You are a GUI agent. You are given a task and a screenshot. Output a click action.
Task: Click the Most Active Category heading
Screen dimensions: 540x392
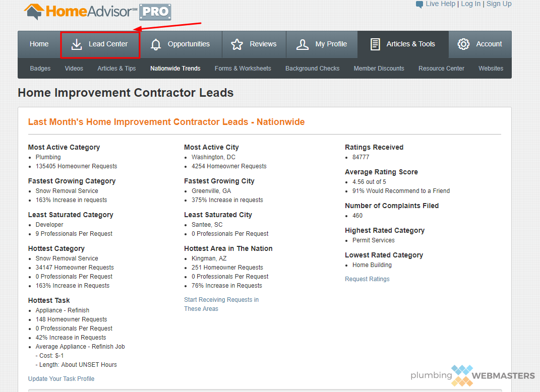click(64, 147)
